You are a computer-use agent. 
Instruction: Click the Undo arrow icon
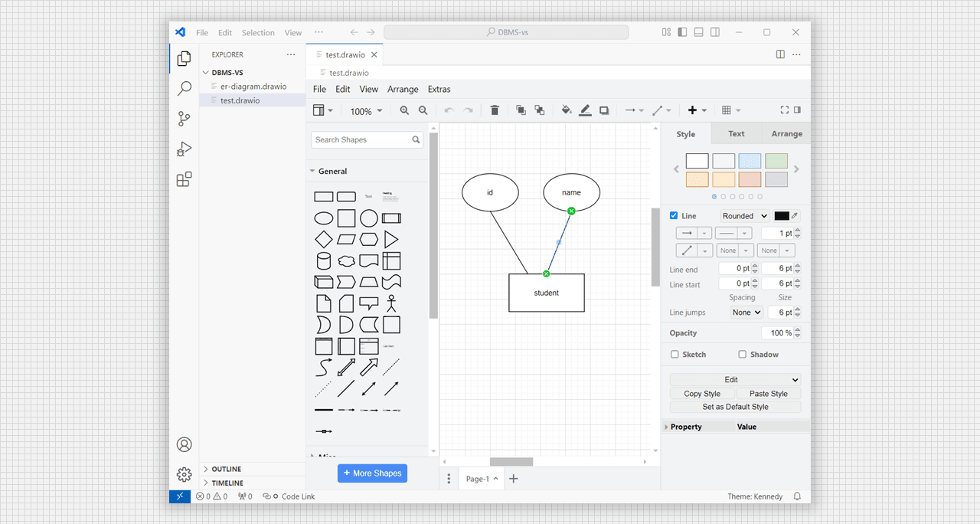[x=449, y=110]
